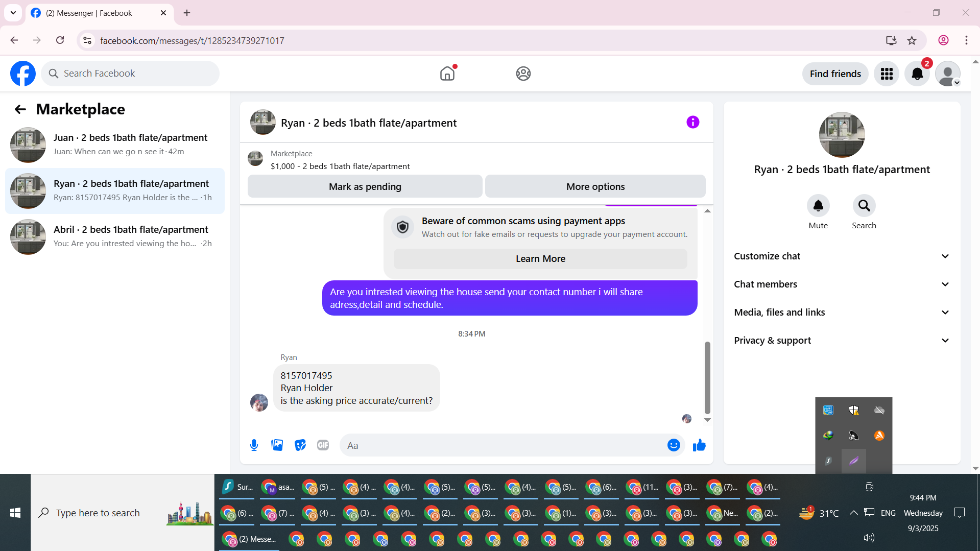
Task: Click Mark as pending button
Action: pos(365,186)
